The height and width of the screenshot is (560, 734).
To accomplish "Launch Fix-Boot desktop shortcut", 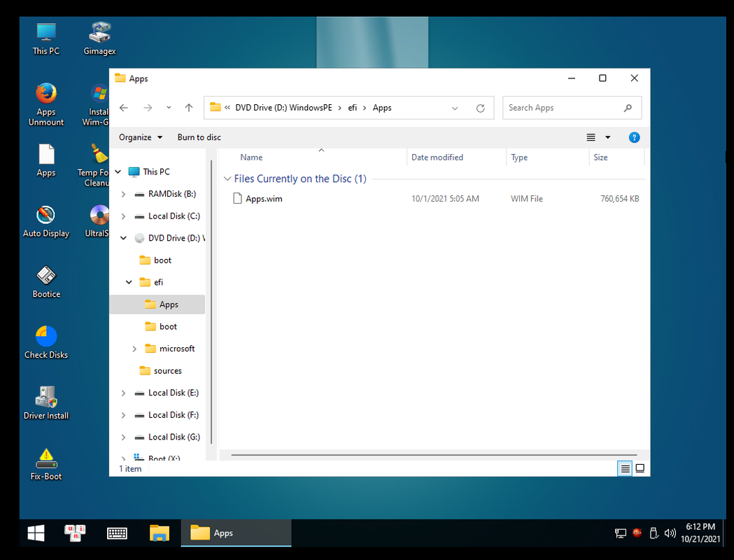I will [x=46, y=465].
